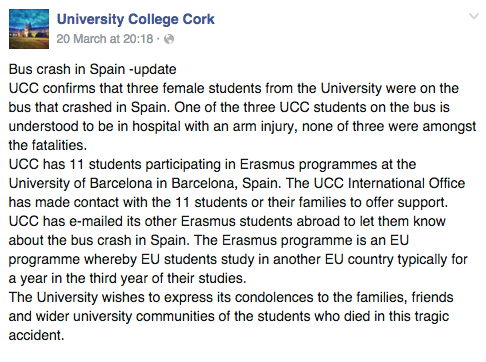Click the line 'and wider university communities'
This screenshot has height=362, width=486.
229,316
